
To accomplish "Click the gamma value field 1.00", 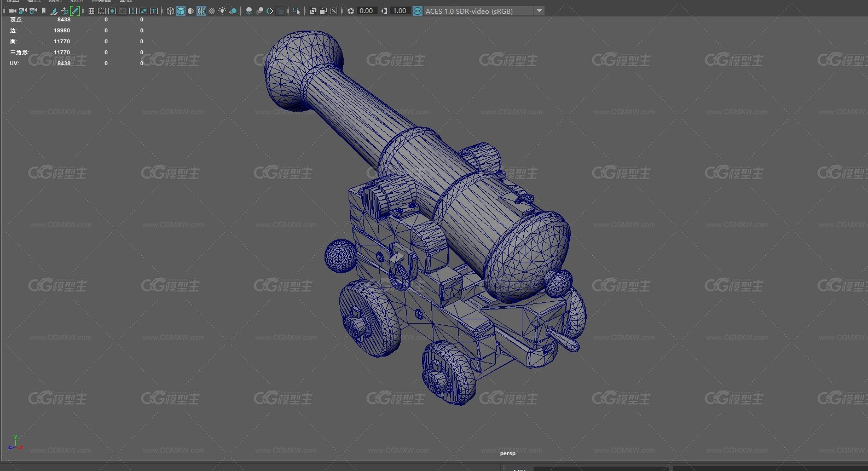I will [400, 11].
